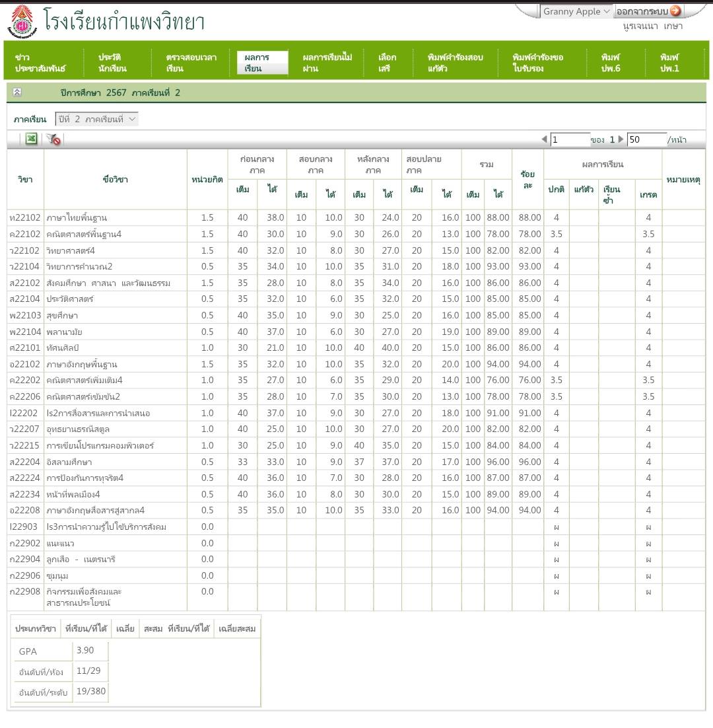Select subject ภาษาอังกฤษสื่อสารสู่สากล4

95,510
